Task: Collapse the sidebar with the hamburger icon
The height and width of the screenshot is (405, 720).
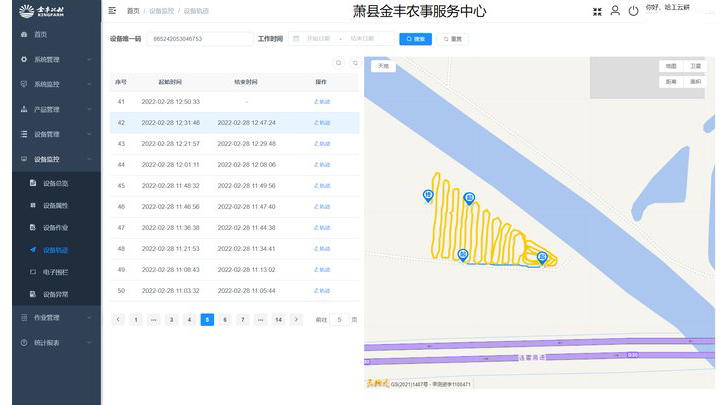Action: [x=112, y=10]
